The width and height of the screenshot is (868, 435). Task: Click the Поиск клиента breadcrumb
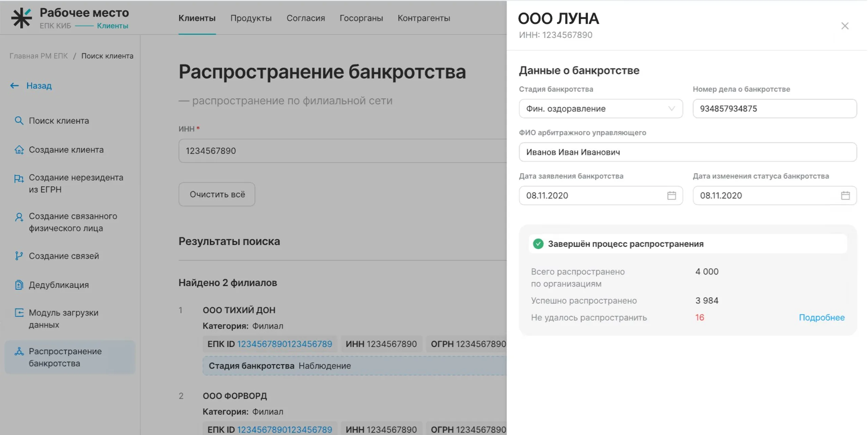tap(107, 56)
